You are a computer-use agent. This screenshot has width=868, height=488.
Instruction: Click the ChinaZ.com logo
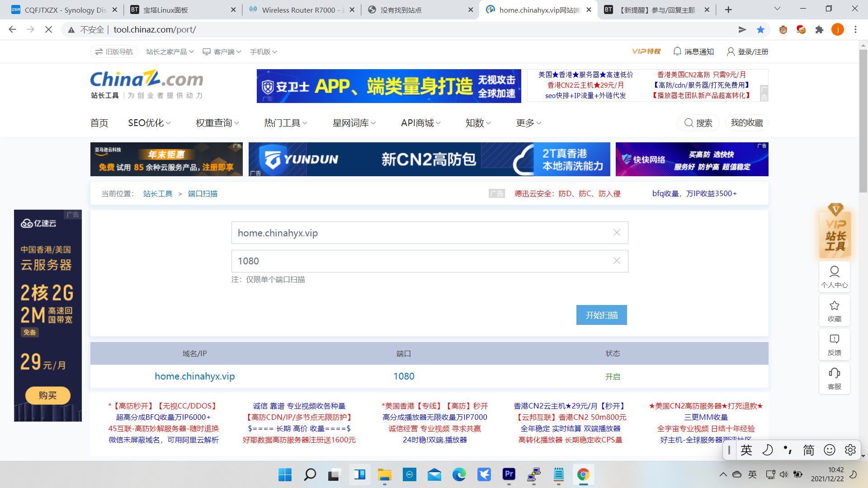(x=146, y=84)
